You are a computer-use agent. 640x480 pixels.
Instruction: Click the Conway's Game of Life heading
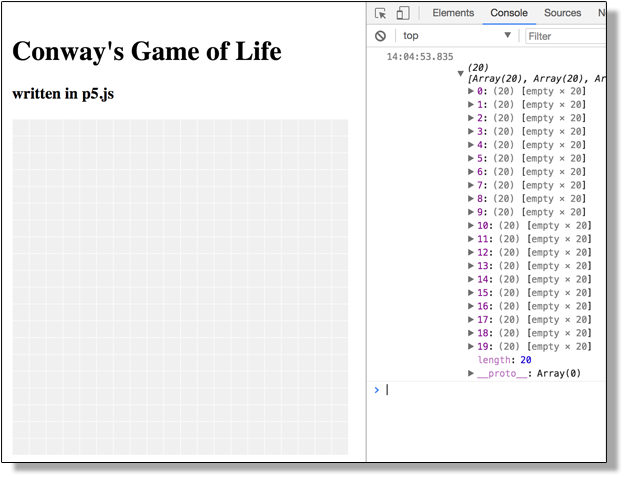[147, 51]
